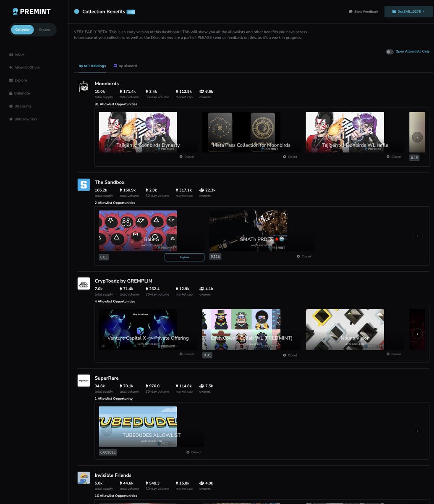
Task: Click the Moonbirds collection avatar
Action: [84, 86]
